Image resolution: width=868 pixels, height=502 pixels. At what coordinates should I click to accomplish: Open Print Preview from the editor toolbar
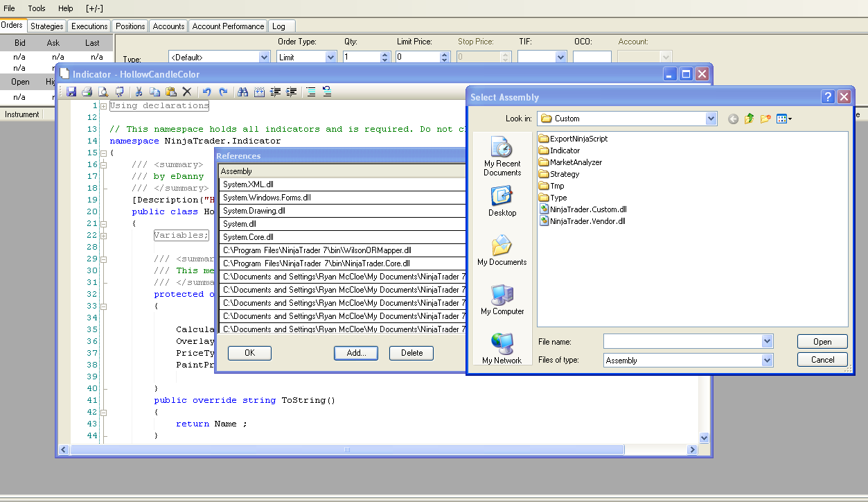pos(103,92)
